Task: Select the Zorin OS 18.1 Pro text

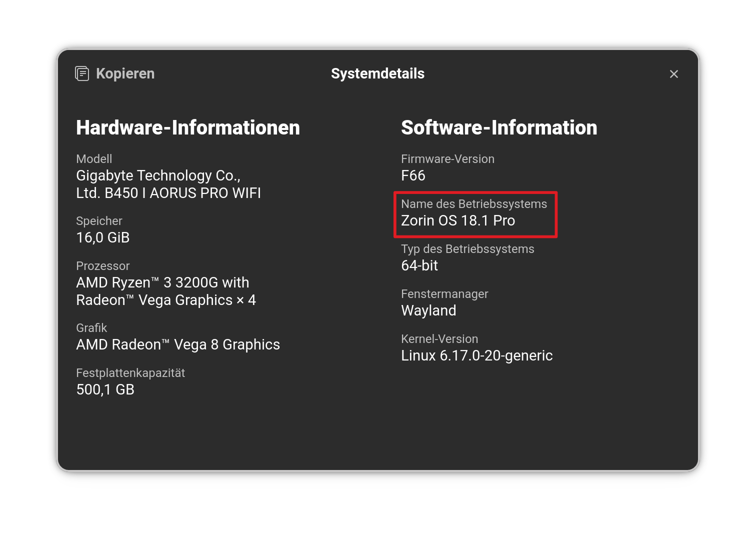Action: click(x=458, y=220)
